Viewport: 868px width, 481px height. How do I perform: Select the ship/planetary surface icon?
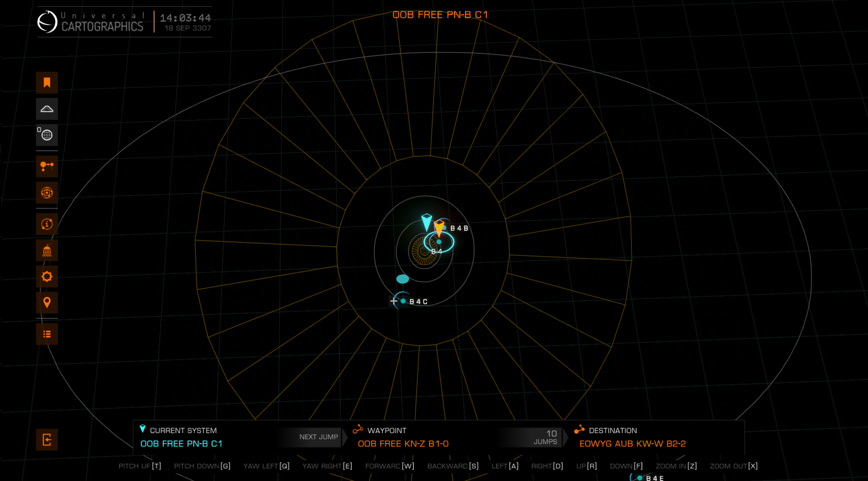[x=47, y=109]
